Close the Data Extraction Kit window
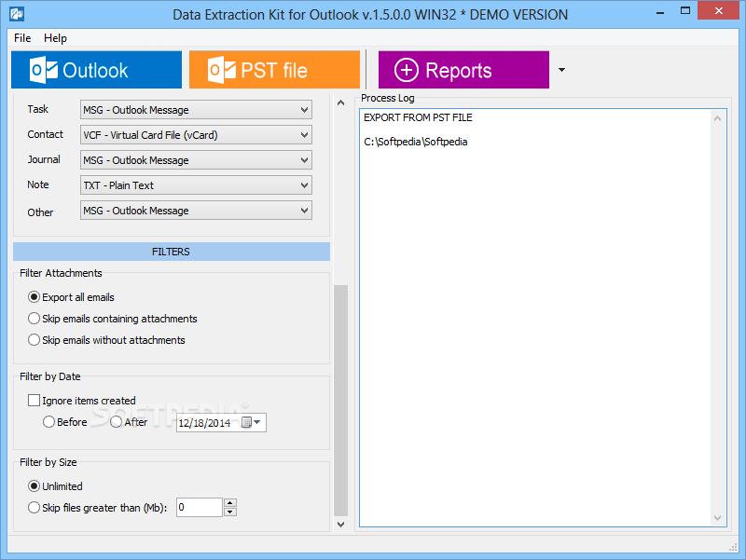 719,10
